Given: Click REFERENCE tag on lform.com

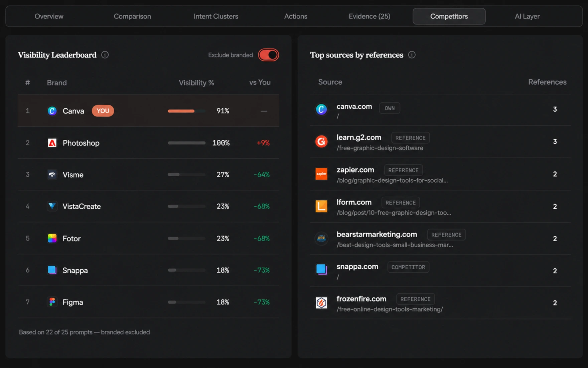Looking at the screenshot, I should point(401,202).
